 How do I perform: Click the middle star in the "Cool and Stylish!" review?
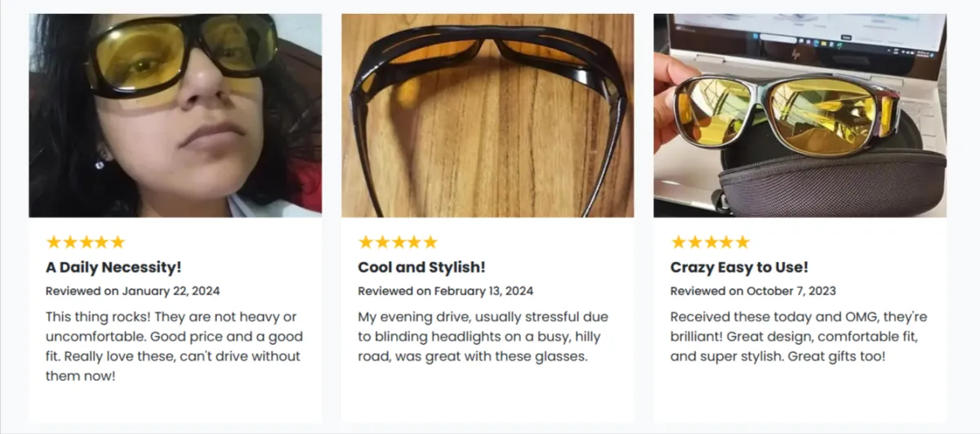pyautogui.click(x=398, y=242)
